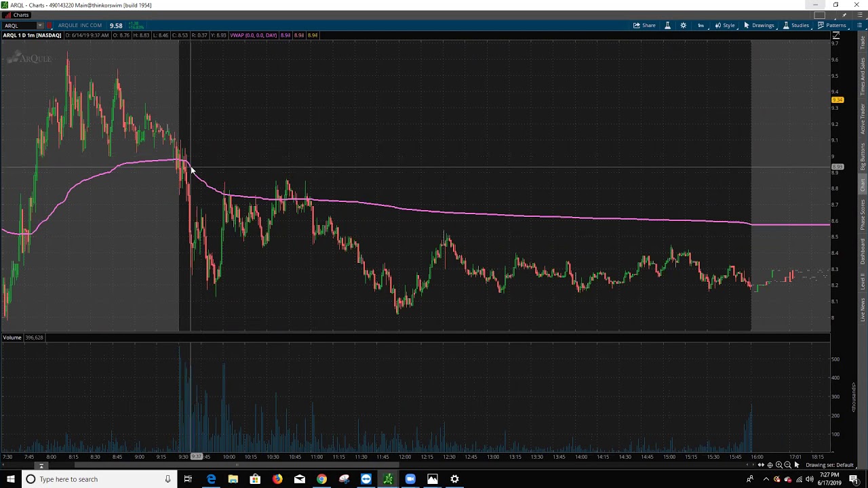Click the 10:00 time axis label
This screenshot has width=868, height=488.
229,457
